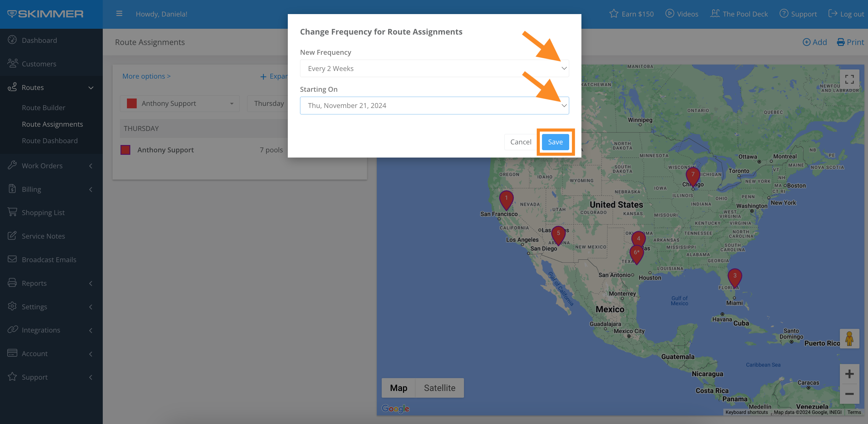Open the Anthony Support technician dropdown
This screenshot has width=868, height=424.
[180, 103]
